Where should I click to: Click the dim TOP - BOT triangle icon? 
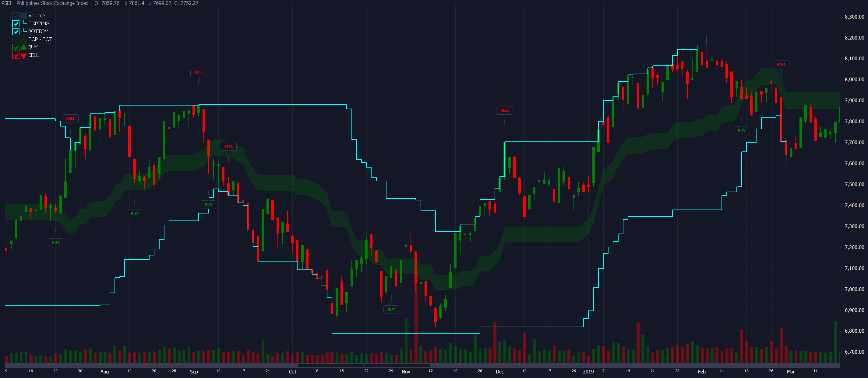[23, 40]
